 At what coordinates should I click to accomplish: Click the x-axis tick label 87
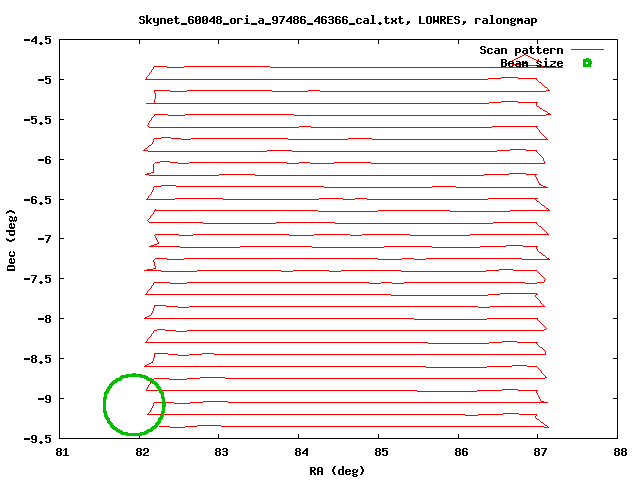click(x=540, y=452)
